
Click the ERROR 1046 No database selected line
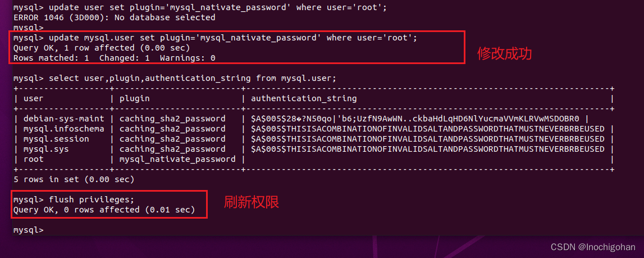[x=114, y=17]
